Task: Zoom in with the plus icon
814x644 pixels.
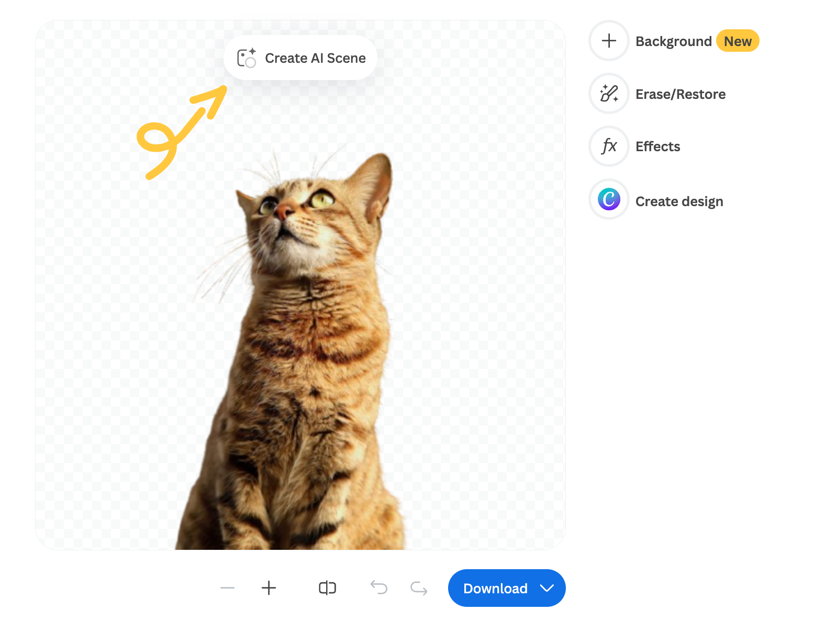Action: pyautogui.click(x=269, y=588)
